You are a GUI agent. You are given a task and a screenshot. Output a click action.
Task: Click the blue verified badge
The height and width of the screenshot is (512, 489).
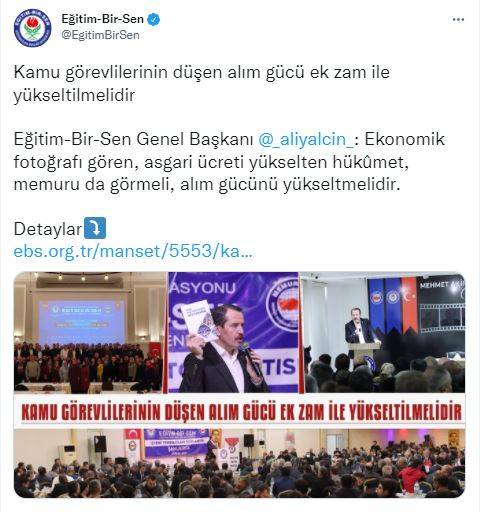[154, 19]
